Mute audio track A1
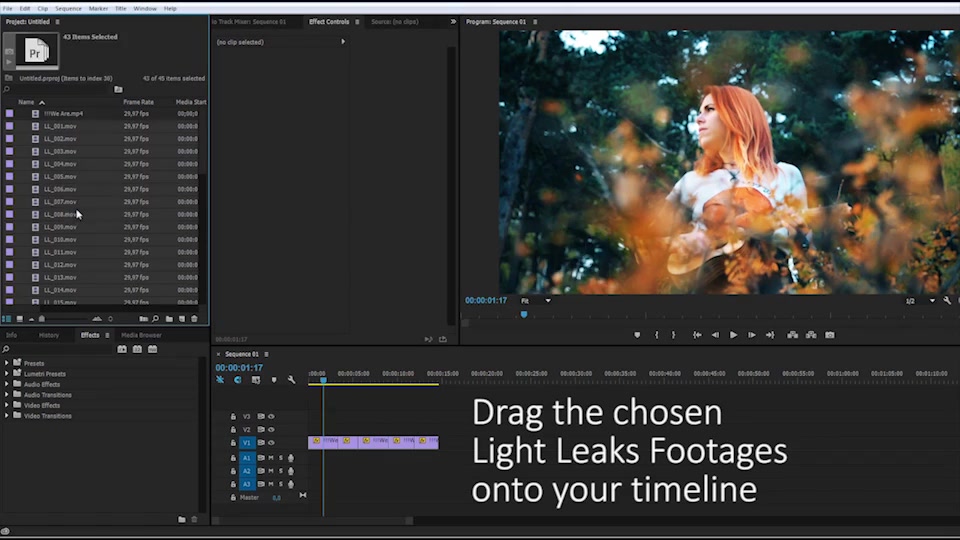Screen dimensions: 960x540 271,458
